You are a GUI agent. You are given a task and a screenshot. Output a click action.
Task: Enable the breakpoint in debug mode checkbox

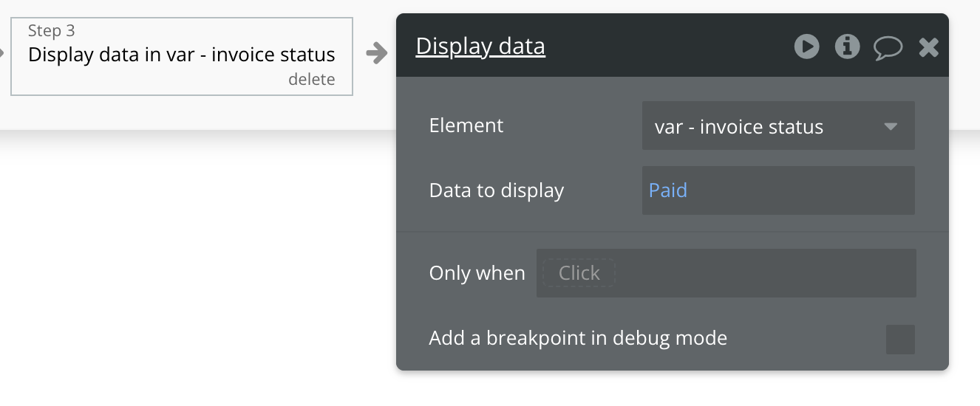tap(900, 340)
